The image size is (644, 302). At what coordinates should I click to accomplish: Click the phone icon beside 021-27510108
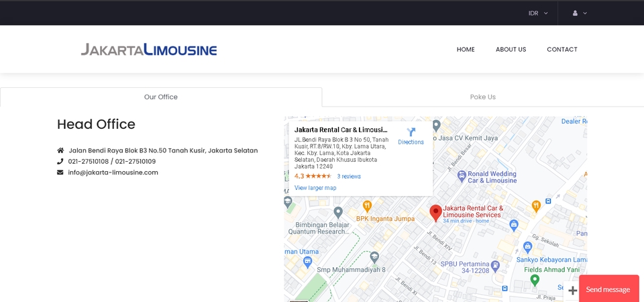pos(60,161)
